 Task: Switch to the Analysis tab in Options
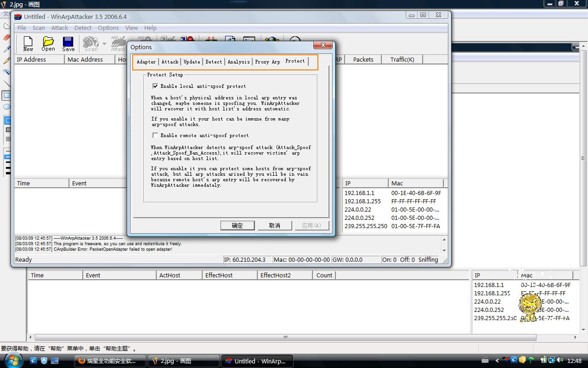click(x=238, y=62)
